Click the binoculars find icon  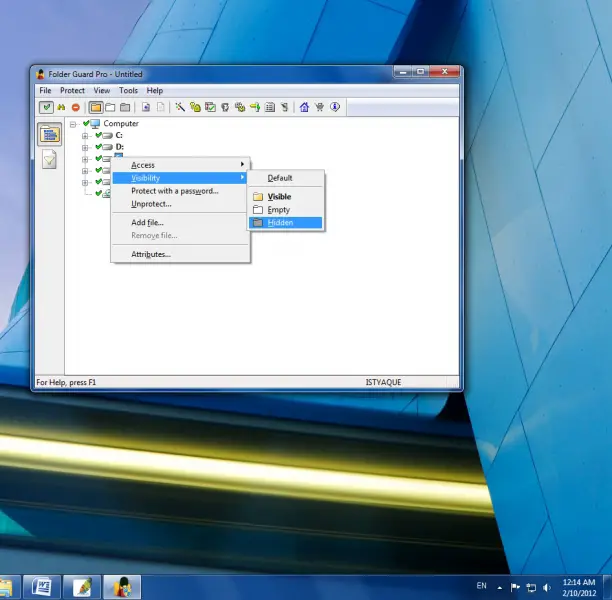click(61, 107)
